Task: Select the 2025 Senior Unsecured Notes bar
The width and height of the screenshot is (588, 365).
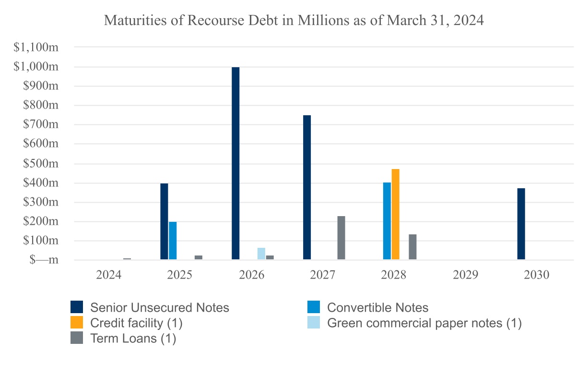Action: tap(164, 221)
